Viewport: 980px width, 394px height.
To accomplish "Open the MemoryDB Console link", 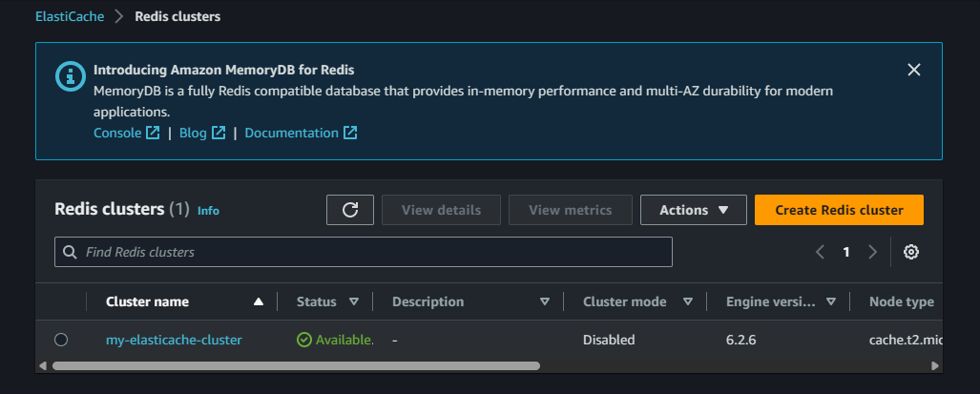I will [x=117, y=133].
